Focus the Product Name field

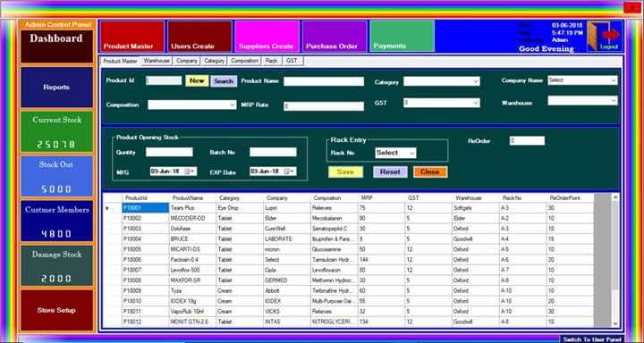[x=324, y=81]
